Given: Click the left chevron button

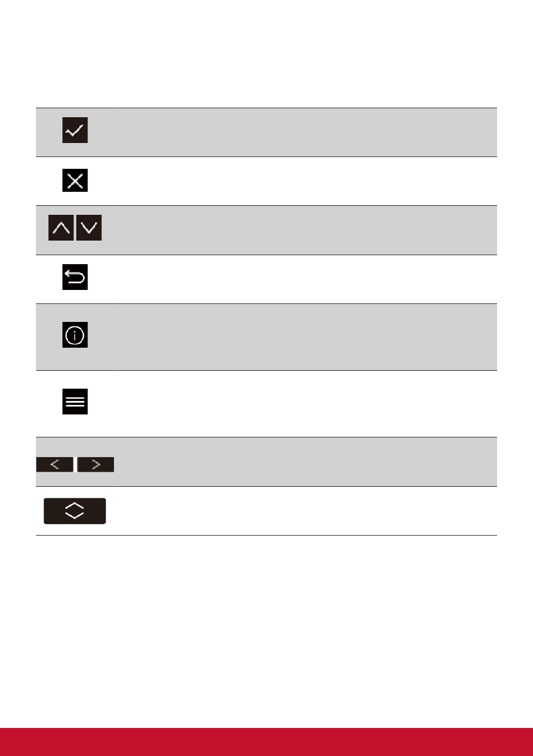Looking at the screenshot, I should pyautogui.click(x=54, y=464).
